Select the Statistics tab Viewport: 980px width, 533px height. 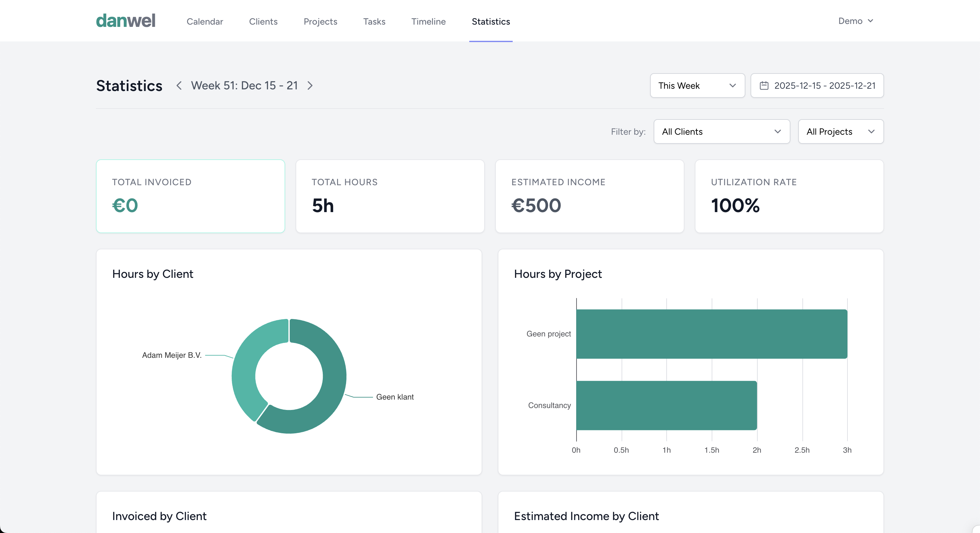491,22
